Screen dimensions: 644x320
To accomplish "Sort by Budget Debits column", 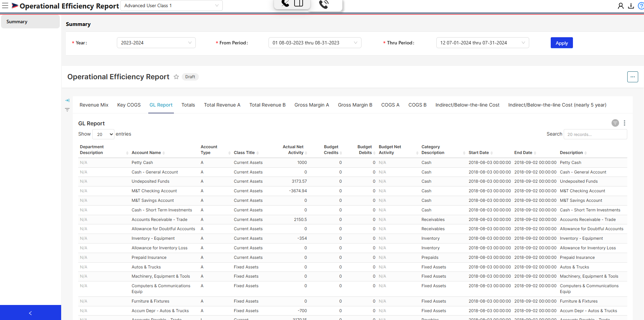I will click(x=374, y=153).
